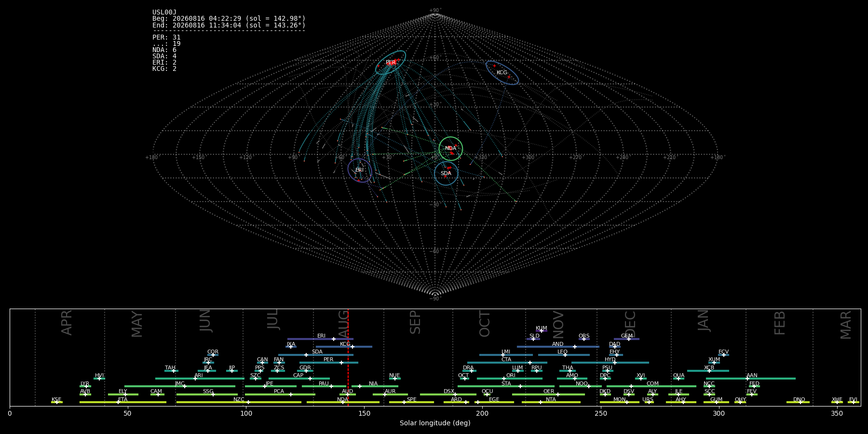Image resolution: width=868 pixels, height=434 pixels.
Task: Click the -90 pole label on the sky map
Action: (435, 299)
